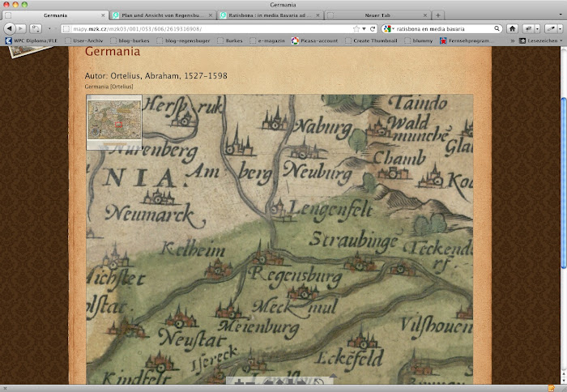Close the Ratisbona tab

coord(318,15)
